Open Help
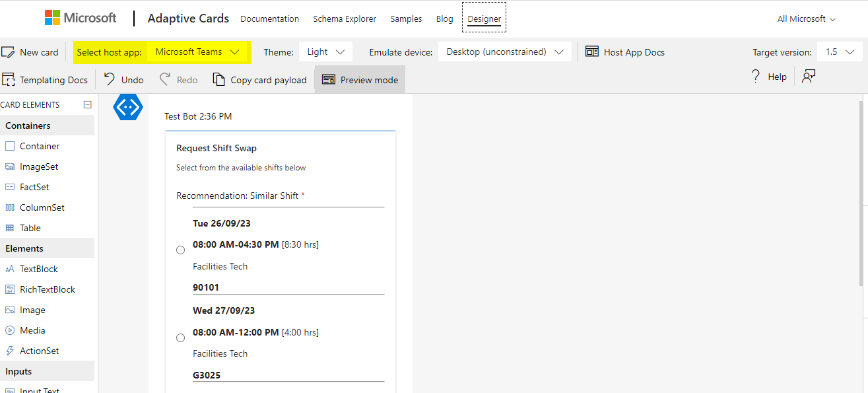 click(x=768, y=76)
